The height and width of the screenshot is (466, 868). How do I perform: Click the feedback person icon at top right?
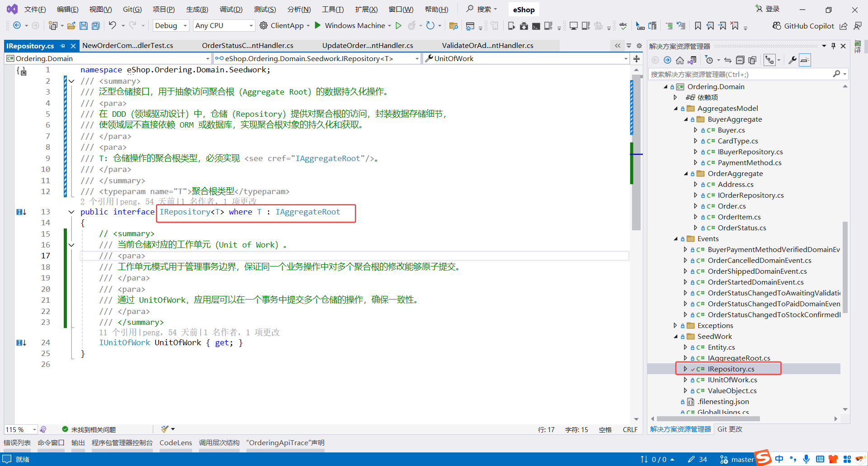point(857,26)
